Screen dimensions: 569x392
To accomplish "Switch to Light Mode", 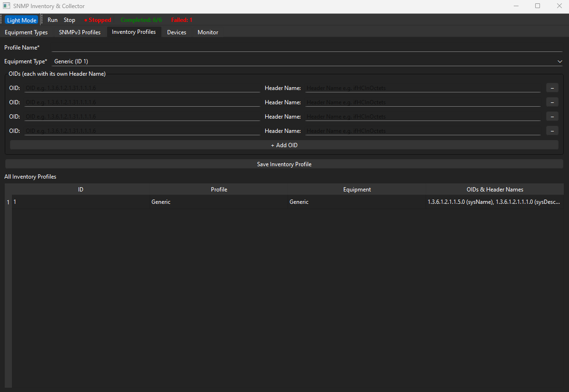I will click(21, 20).
